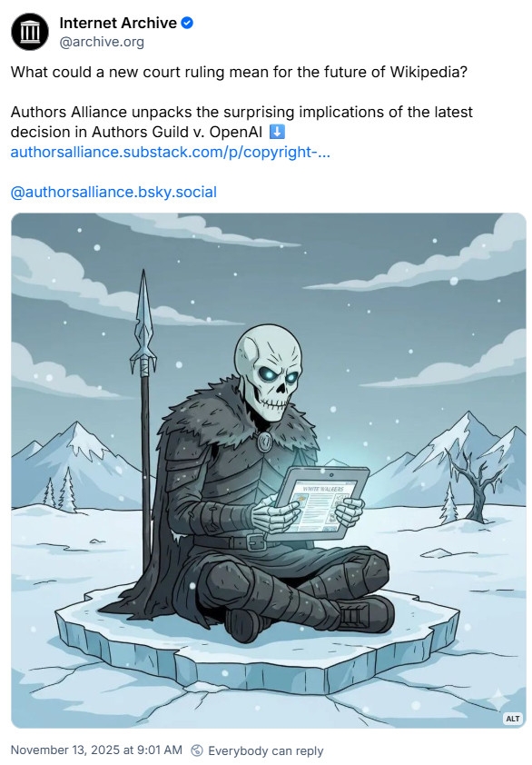Open the Internet Archive profile avatar
The width and height of the screenshot is (532, 765).
(x=30, y=32)
